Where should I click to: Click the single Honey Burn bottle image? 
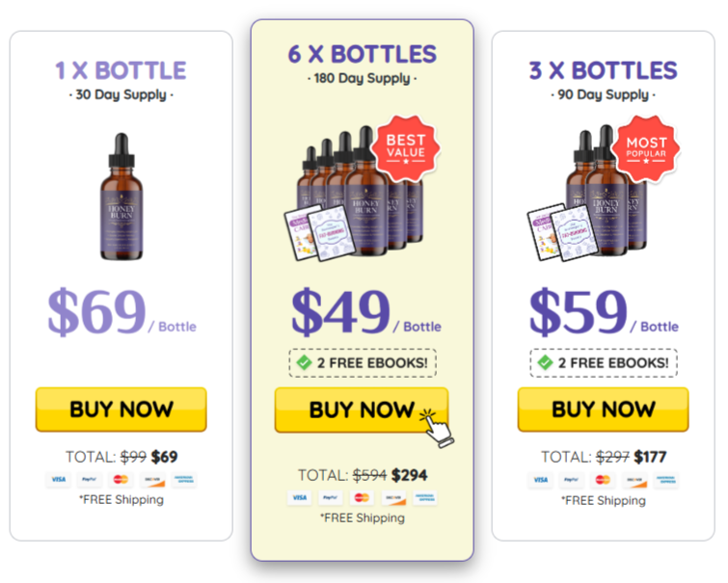coord(121,196)
